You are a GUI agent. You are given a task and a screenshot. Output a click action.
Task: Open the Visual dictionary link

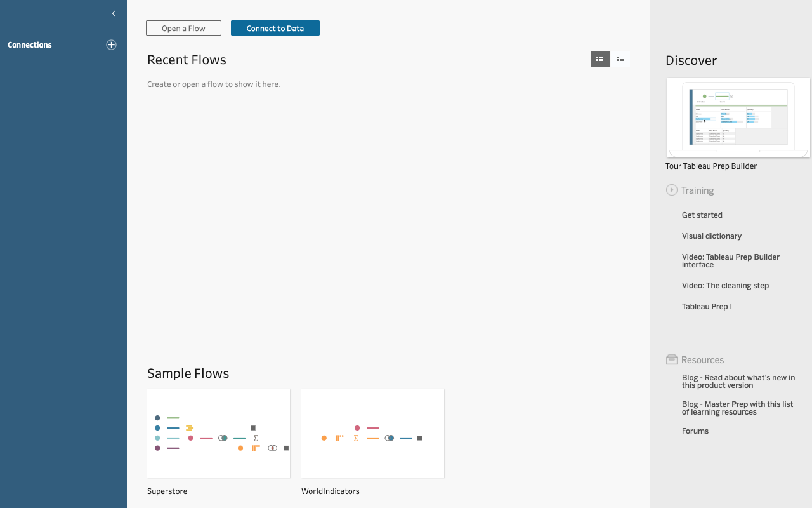[712, 236]
